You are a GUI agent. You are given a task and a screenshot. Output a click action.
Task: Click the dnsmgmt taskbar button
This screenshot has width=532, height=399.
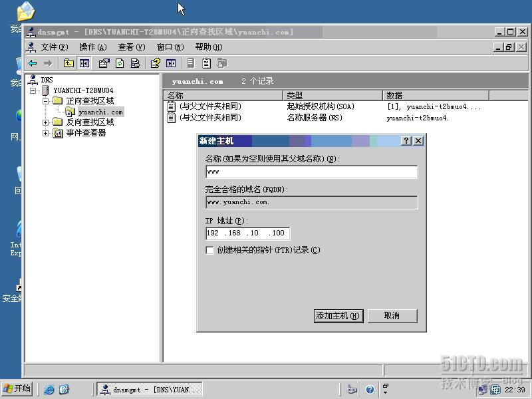(150, 390)
